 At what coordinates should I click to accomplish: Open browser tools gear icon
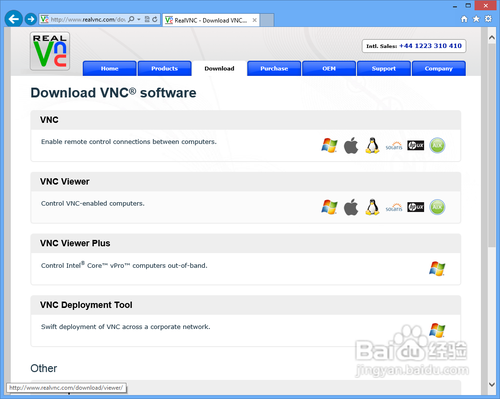coord(488,19)
